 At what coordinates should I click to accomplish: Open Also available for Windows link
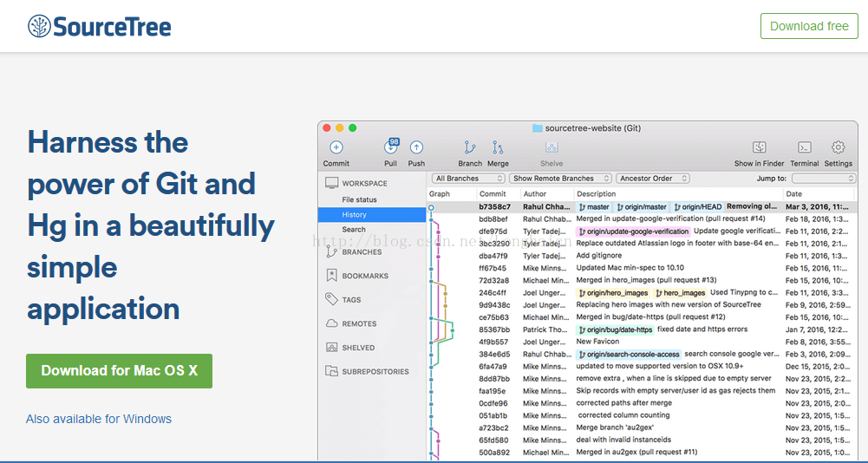tap(99, 419)
